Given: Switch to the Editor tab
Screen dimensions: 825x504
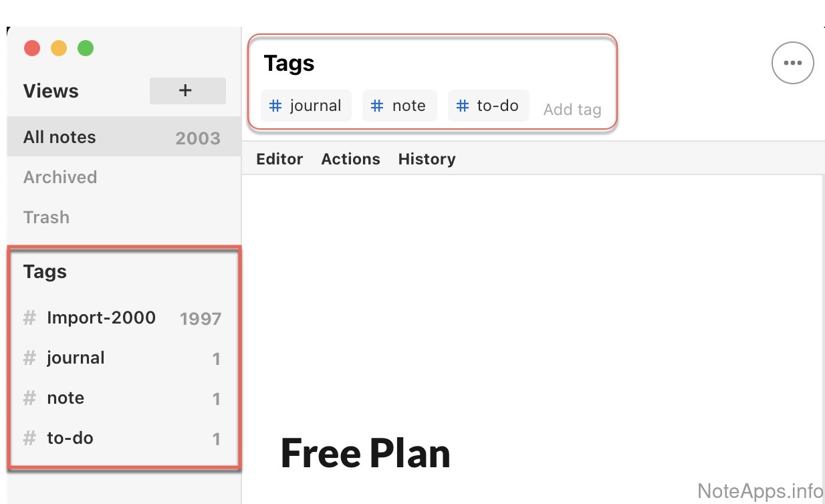Looking at the screenshot, I should pos(279,159).
